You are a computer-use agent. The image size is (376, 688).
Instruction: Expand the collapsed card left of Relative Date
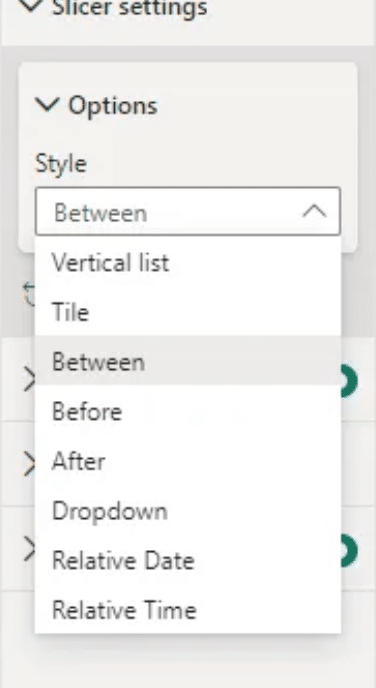pos(29,548)
